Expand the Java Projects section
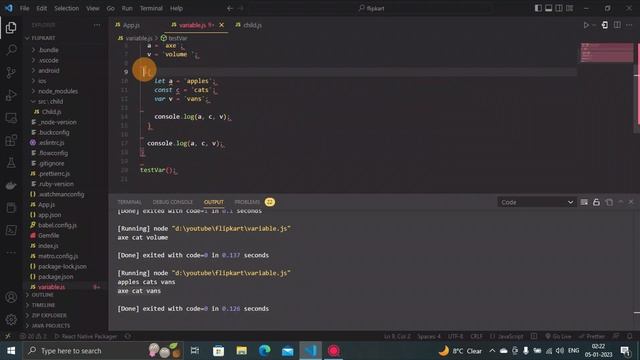The image size is (640, 360). tap(65, 326)
